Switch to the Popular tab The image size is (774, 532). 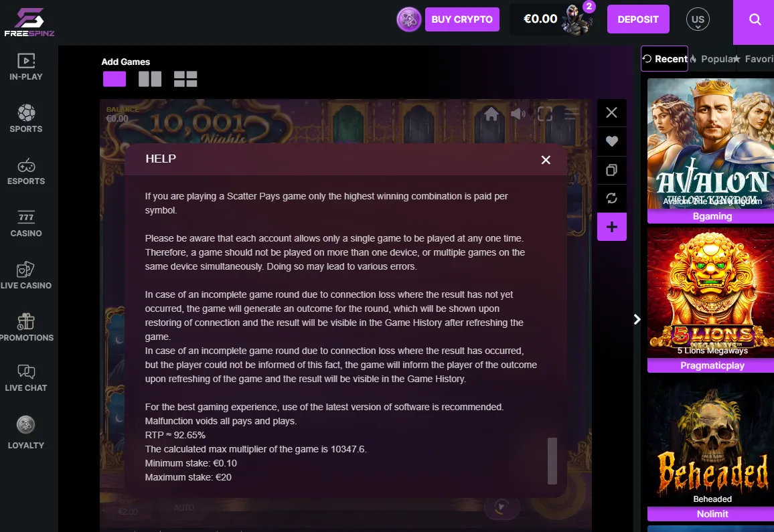pyautogui.click(x=712, y=59)
